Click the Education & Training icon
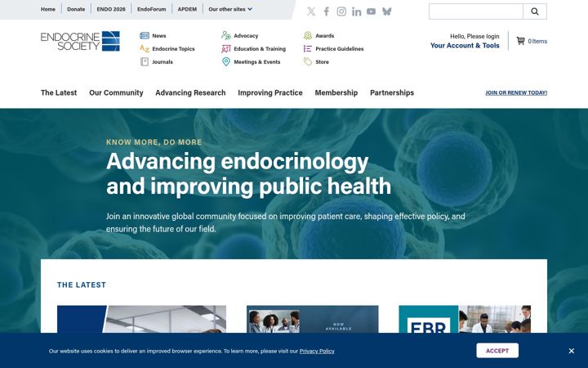588x368 pixels. click(x=226, y=49)
